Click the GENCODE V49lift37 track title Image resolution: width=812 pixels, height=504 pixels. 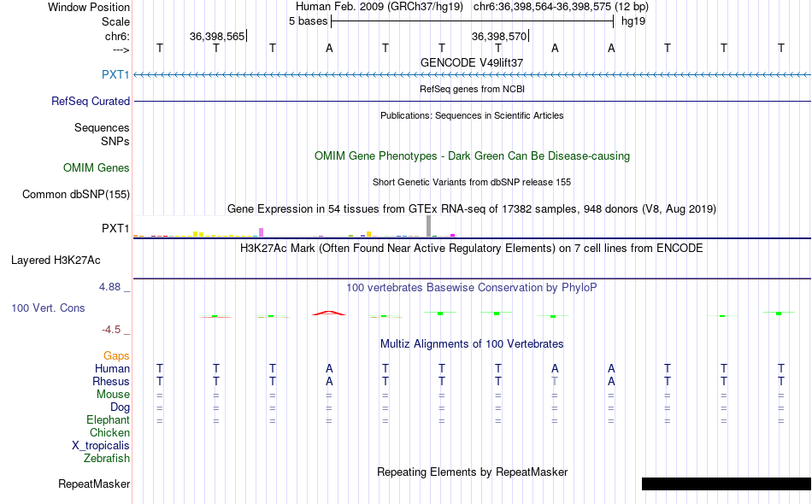click(x=472, y=62)
